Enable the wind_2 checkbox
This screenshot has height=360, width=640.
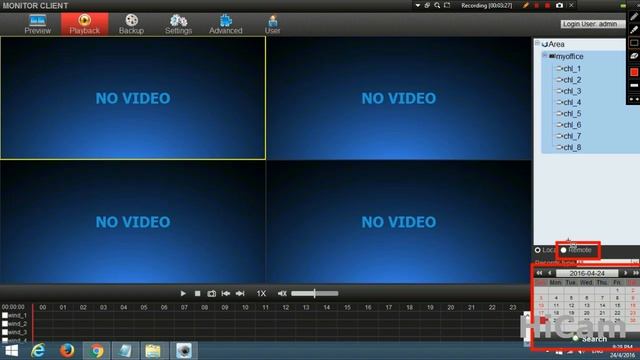[x=5, y=324]
